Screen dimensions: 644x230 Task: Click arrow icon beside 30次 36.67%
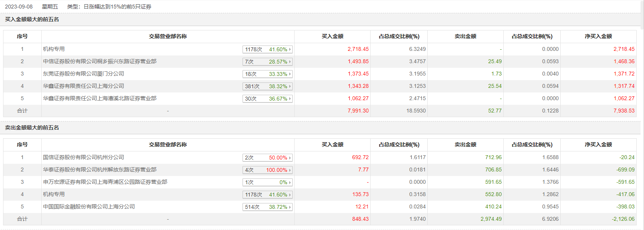click(290, 99)
